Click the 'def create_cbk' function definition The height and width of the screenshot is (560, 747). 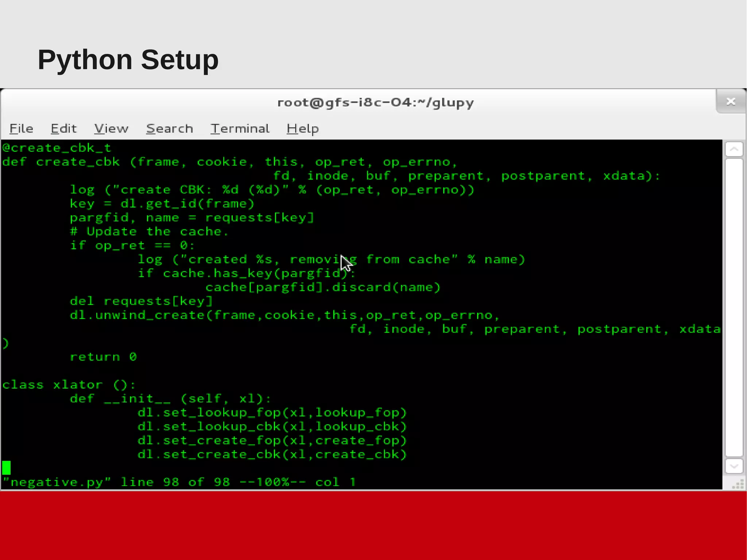(x=230, y=162)
